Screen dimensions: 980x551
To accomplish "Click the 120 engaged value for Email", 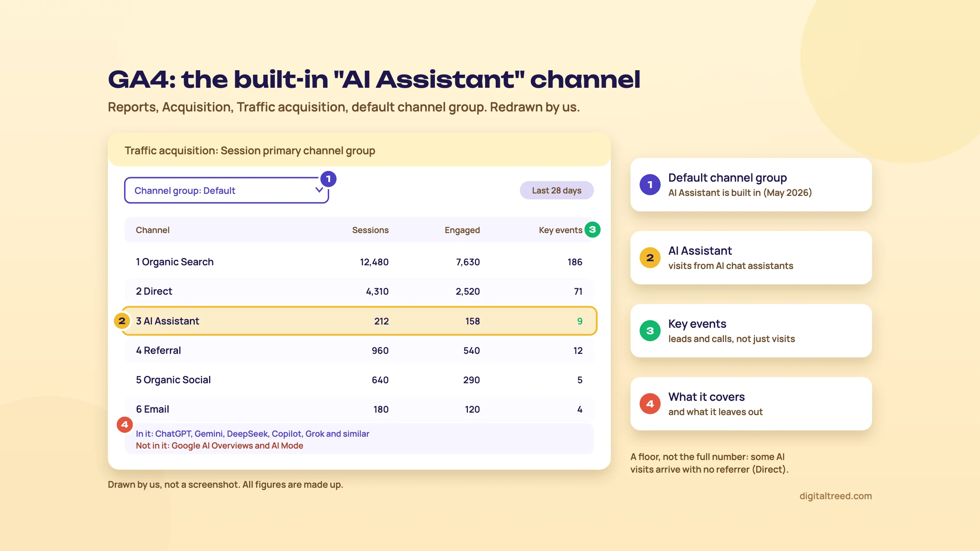I will pyautogui.click(x=472, y=409).
